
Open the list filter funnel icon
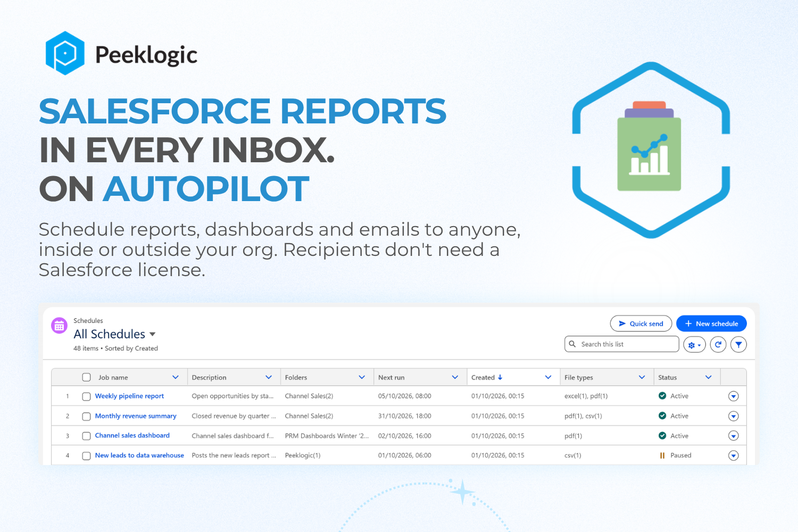(738, 345)
